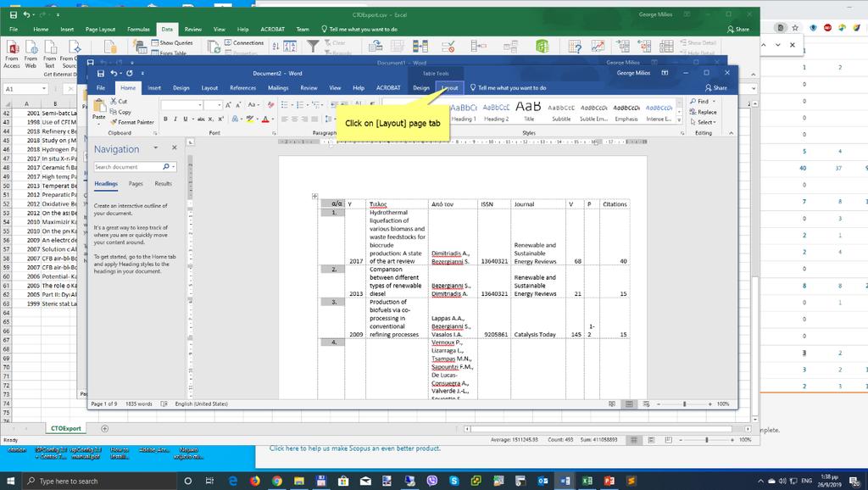868x490 pixels.
Task: Click the spelling check status bar icon
Action: (164, 404)
